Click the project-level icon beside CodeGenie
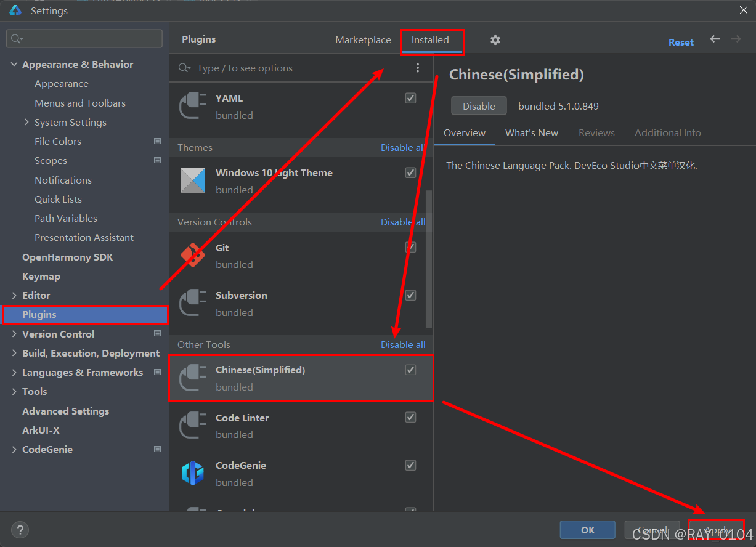Screen dimensions: 756x547 click(157, 449)
